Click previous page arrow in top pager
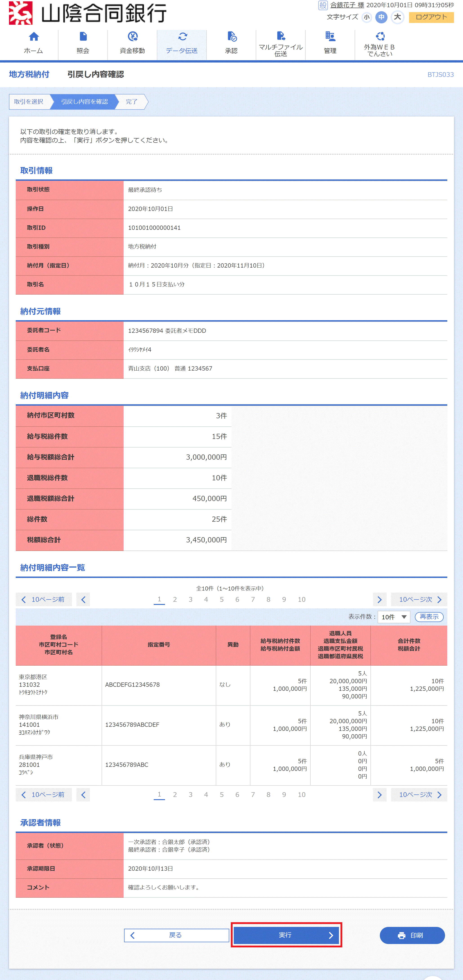The image size is (463, 980). click(83, 600)
